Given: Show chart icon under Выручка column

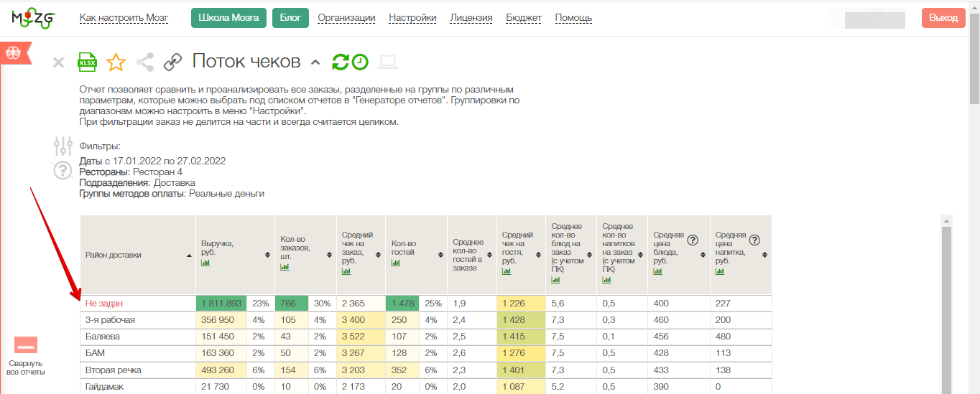Looking at the screenshot, I should pos(205,263).
